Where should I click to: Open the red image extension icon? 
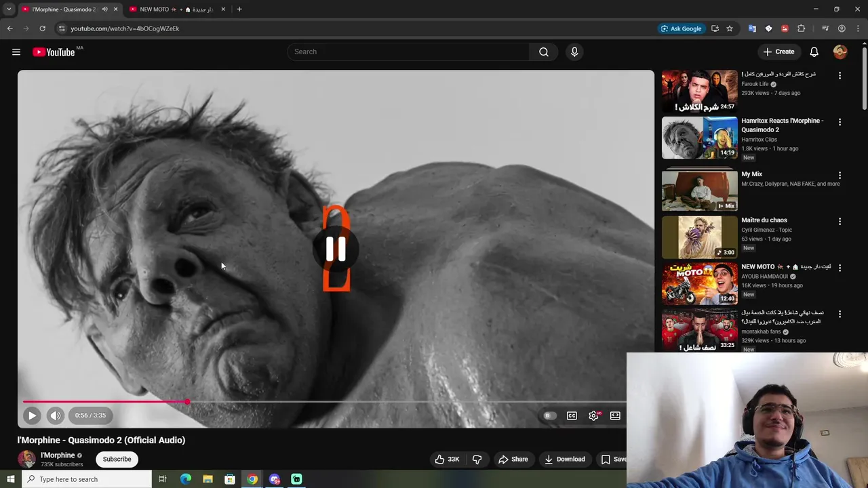(x=785, y=28)
